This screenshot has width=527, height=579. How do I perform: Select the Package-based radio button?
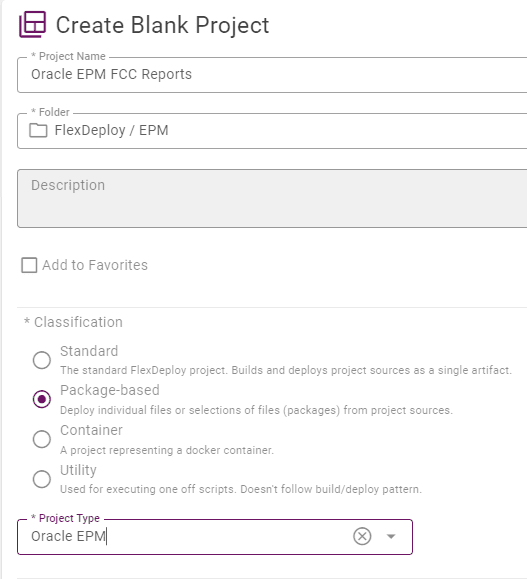pyautogui.click(x=42, y=399)
